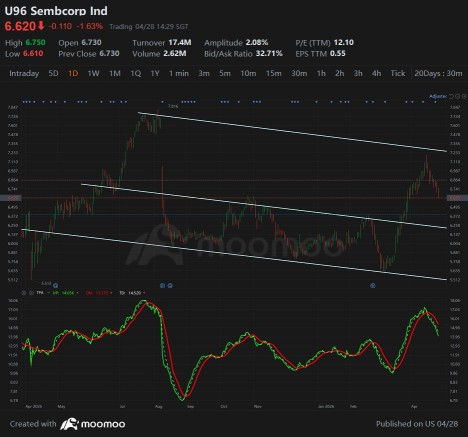This screenshot has width=468, height=437.
Task: Select the Tick chart interval
Action: coord(398,73)
